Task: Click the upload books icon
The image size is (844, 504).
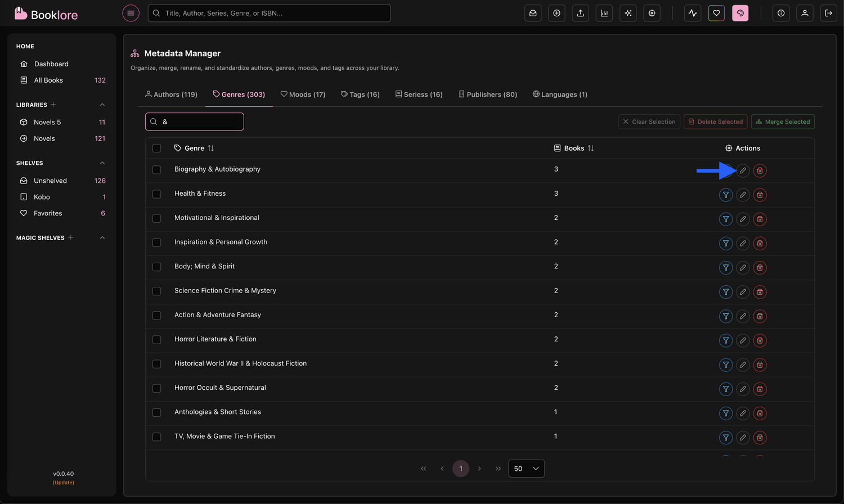Action: point(580,13)
